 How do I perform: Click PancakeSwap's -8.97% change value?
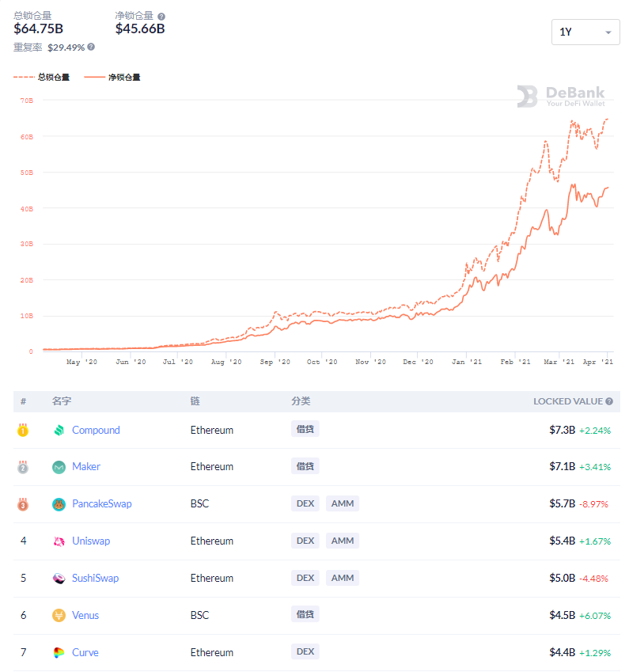click(593, 504)
